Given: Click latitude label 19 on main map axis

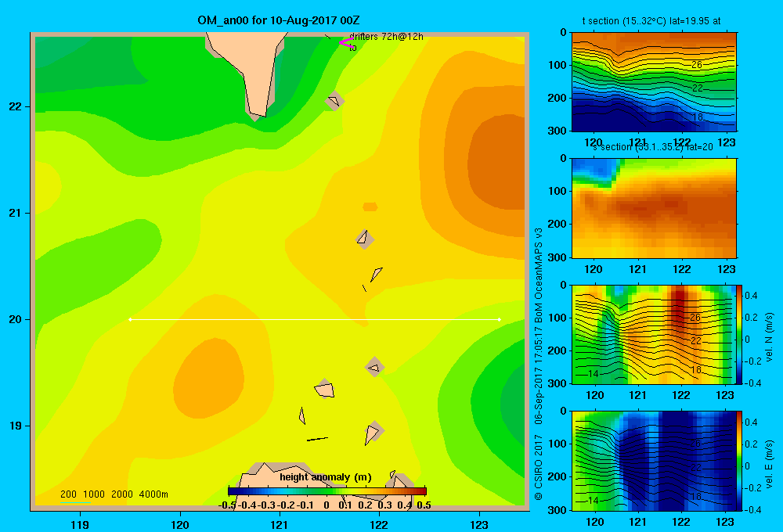Looking at the screenshot, I should click(16, 426).
